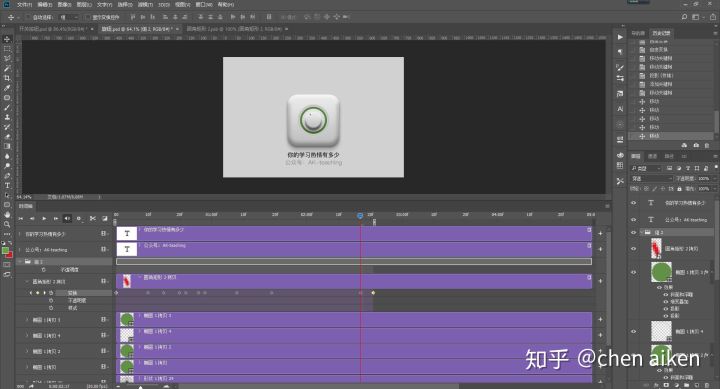720x389 pixels.
Task: Expand the ellipse 1 copy 3 track
Action: point(27,320)
